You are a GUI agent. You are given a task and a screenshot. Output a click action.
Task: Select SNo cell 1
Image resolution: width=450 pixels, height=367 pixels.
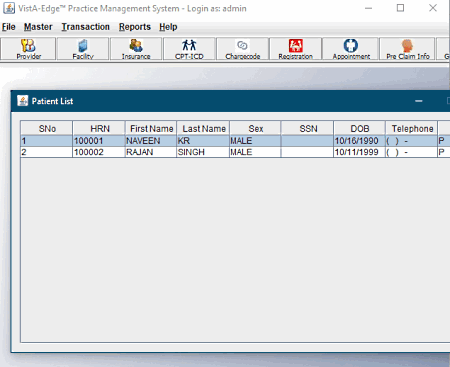(x=47, y=141)
